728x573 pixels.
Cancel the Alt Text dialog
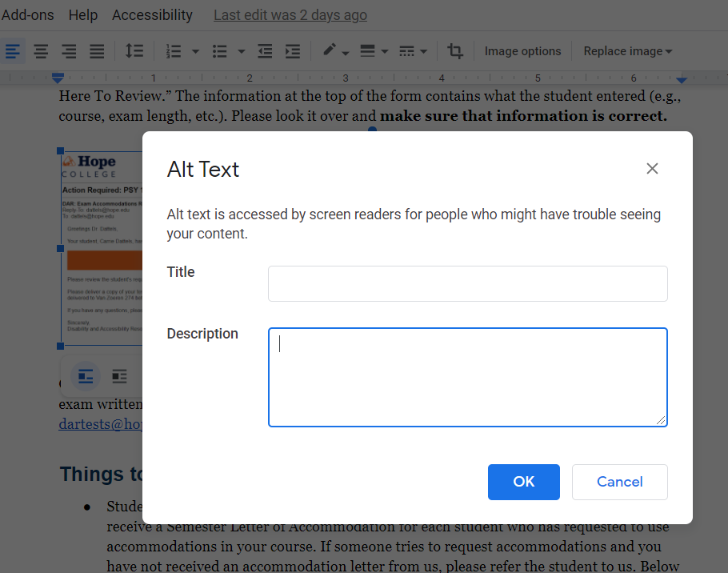[x=619, y=482]
